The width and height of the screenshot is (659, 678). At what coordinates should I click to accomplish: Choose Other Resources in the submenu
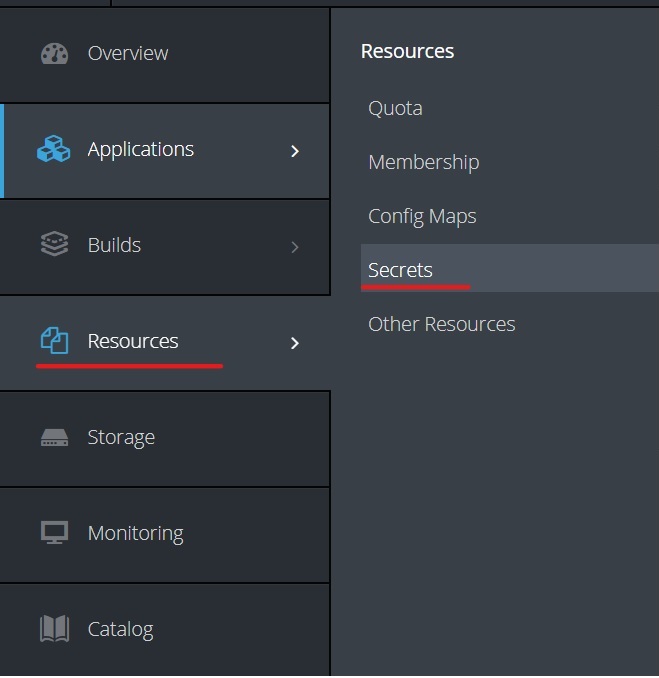pyautogui.click(x=441, y=324)
